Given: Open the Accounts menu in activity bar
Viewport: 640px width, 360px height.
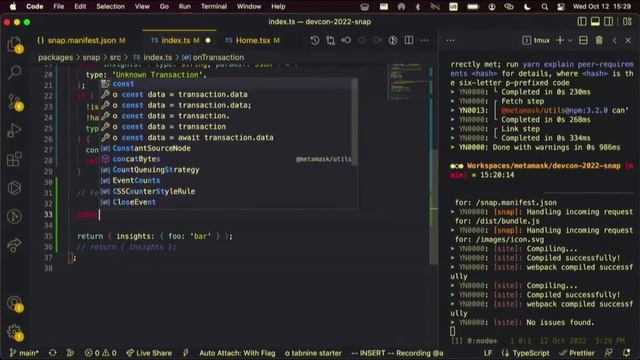Looking at the screenshot, I should [15, 303].
